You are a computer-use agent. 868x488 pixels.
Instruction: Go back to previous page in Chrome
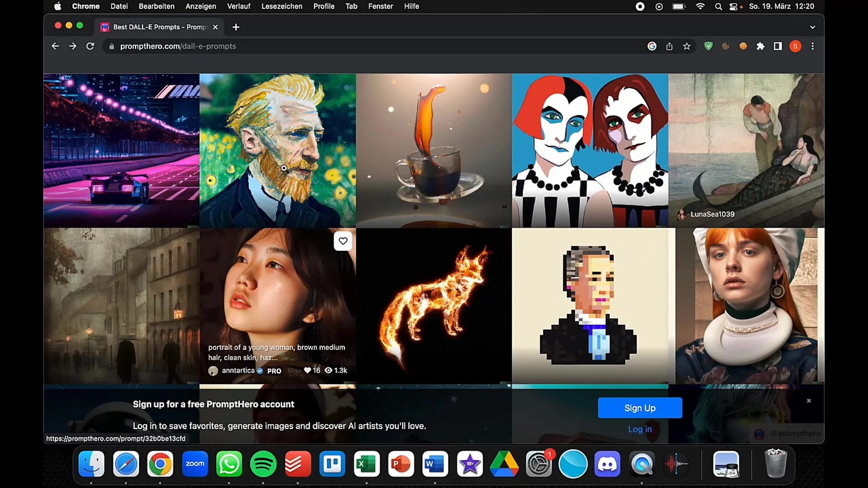[55, 46]
